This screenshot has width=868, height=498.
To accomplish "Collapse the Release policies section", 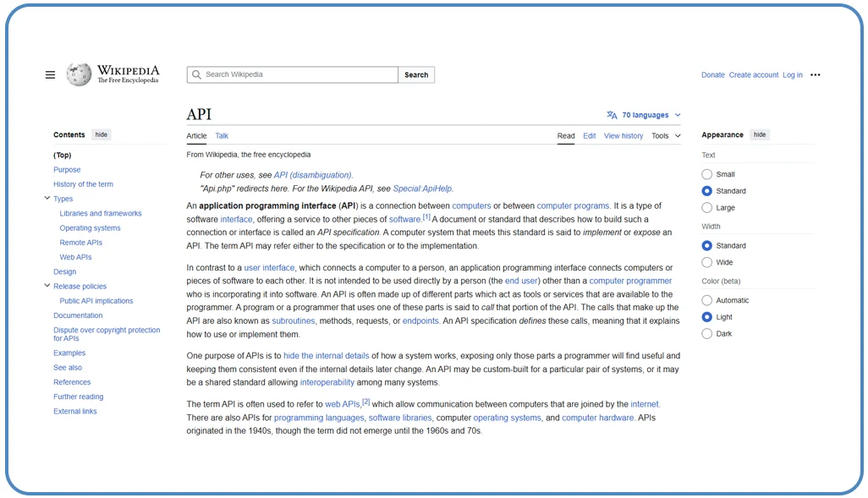I will pos(48,286).
